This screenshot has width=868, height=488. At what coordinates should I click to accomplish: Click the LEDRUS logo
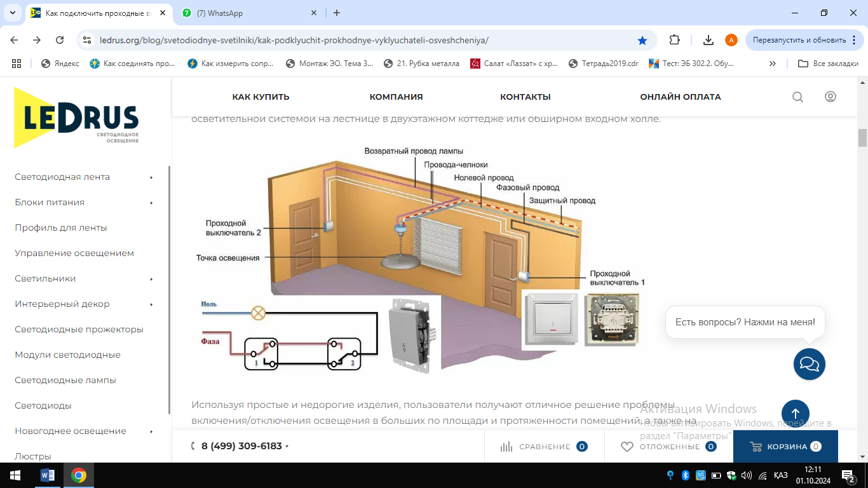point(76,118)
